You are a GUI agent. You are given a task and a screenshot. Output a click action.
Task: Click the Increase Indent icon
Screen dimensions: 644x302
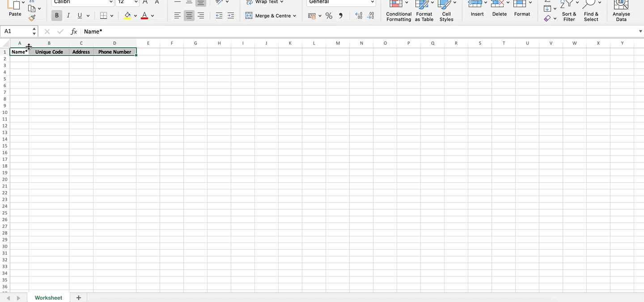[231, 16]
